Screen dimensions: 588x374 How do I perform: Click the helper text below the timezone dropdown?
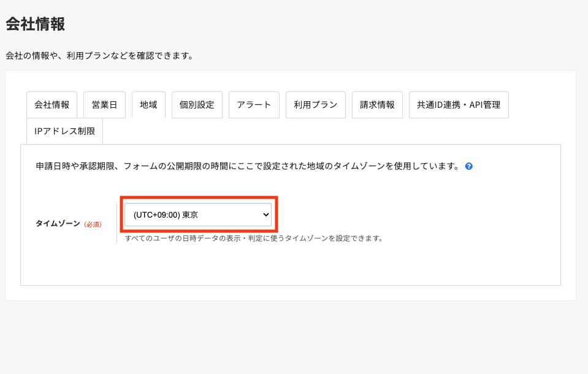254,239
